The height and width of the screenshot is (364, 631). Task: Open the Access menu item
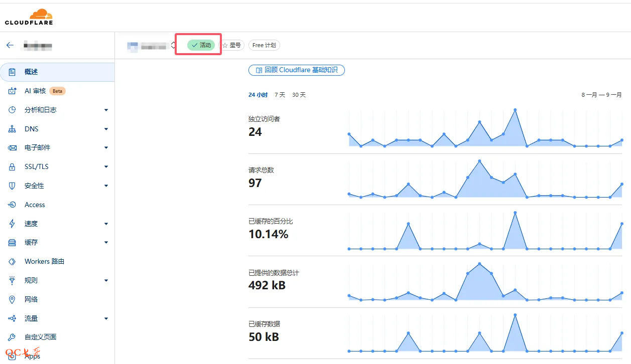(x=35, y=205)
